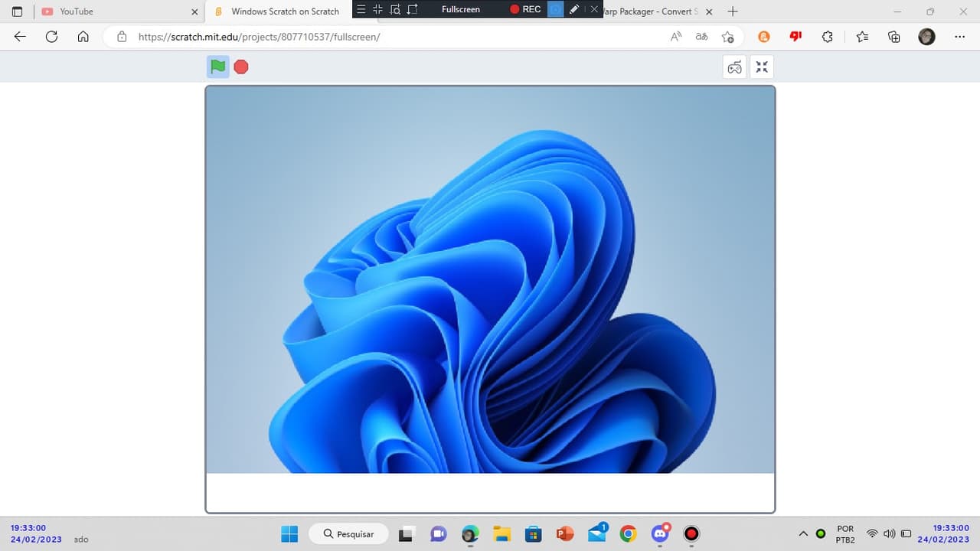Open the browser profile avatar
Image resolution: width=980 pixels, height=551 pixels.
pyautogui.click(x=927, y=37)
